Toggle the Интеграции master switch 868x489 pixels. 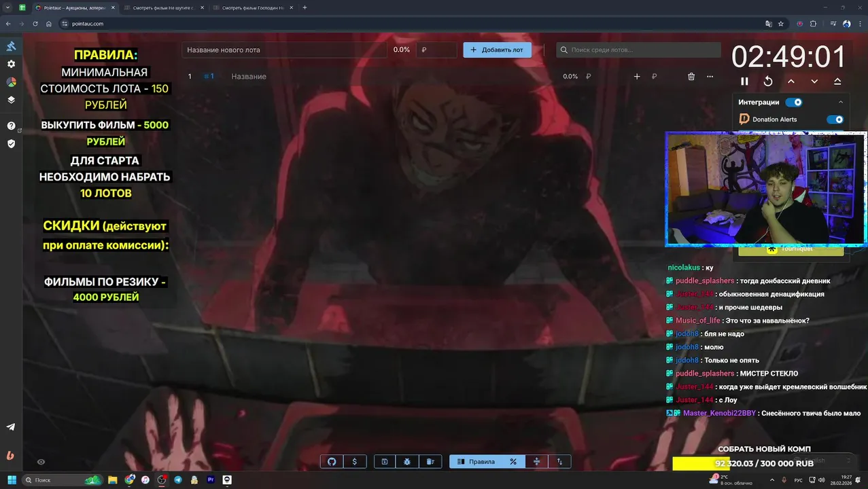pyautogui.click(x=793, y=103)
